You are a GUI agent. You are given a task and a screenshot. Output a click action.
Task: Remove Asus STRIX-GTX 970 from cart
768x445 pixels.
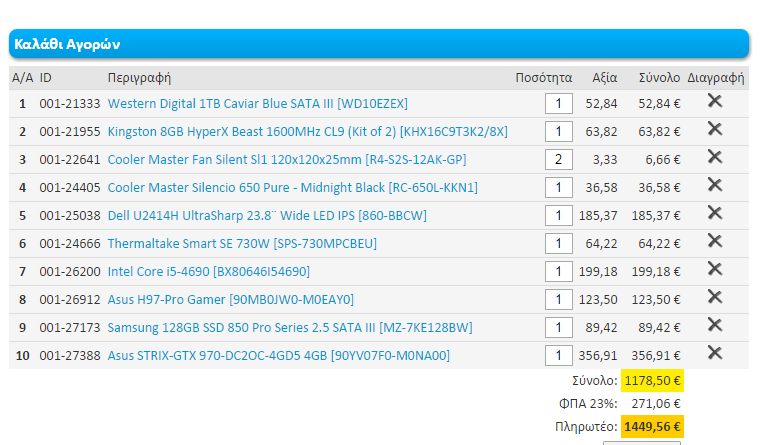[715, 352]
